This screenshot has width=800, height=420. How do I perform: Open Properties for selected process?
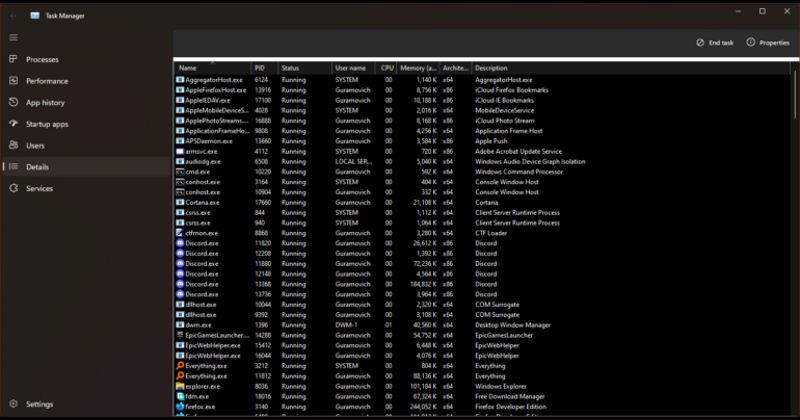tap(768, 43)
